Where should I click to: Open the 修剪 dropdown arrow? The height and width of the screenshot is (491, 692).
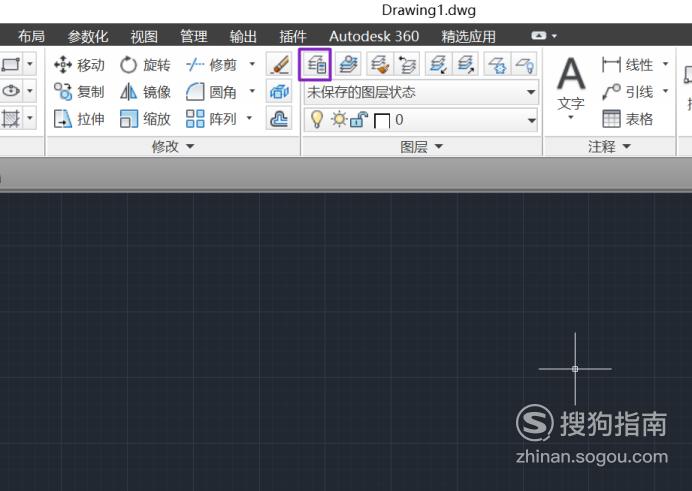252,64
